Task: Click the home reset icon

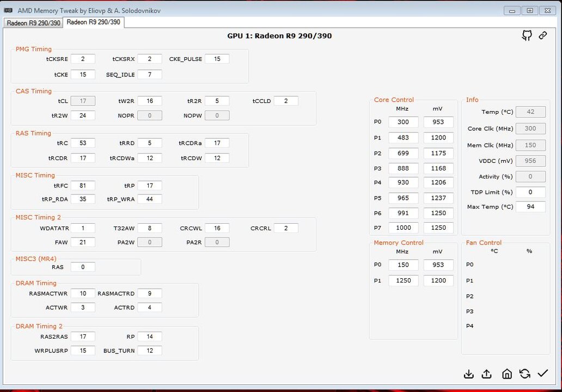Action: click(507, 374)
